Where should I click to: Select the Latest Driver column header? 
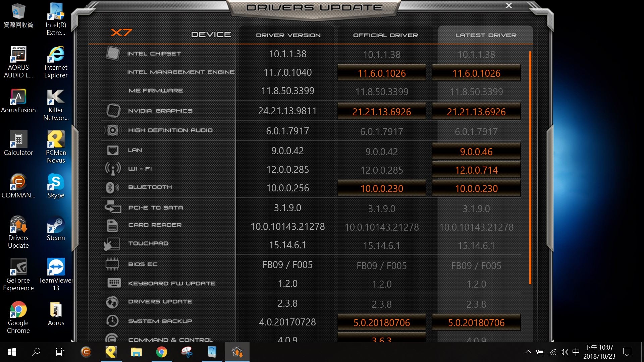(x=486, y=35)
